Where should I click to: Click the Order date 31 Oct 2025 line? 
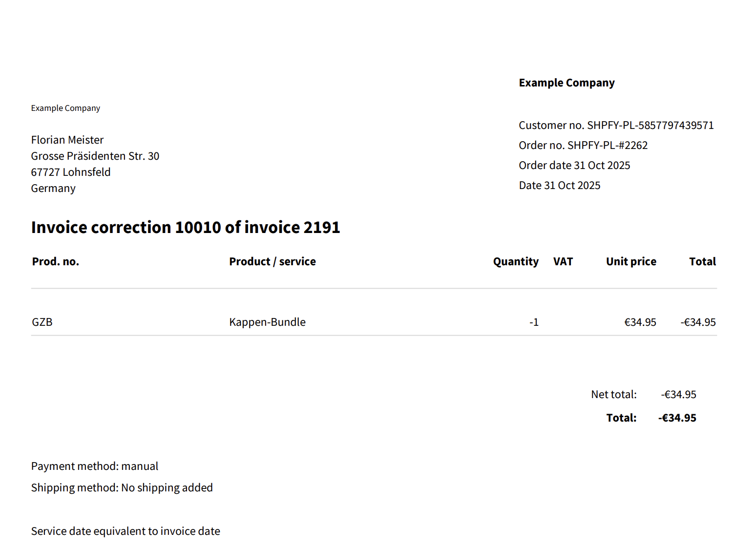574,166
